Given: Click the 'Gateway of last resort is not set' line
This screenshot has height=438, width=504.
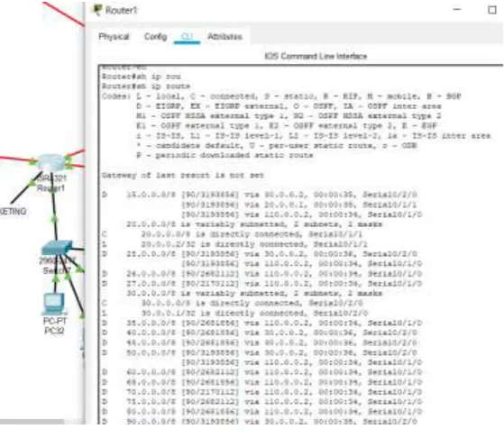Looking at the screenshot, I should point(182,176).
